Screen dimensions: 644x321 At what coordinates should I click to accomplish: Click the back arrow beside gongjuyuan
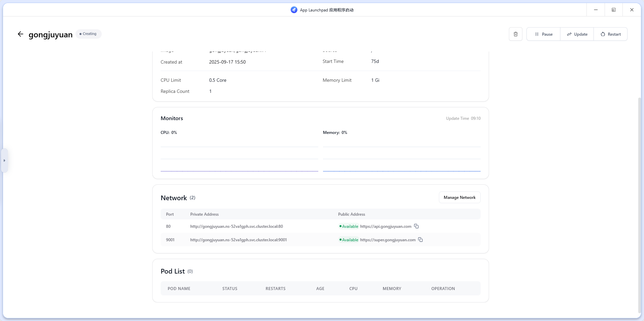[21, 34]
